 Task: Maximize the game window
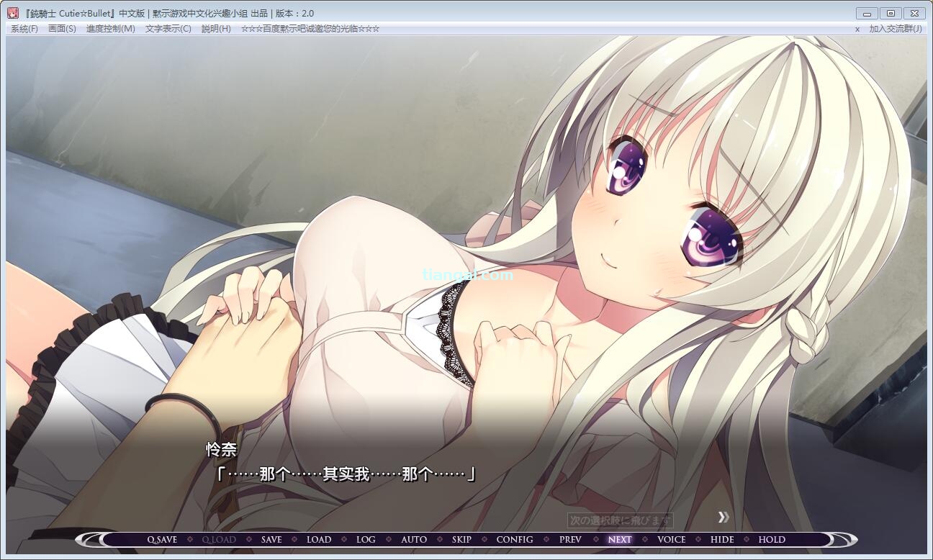pos(891,13)
